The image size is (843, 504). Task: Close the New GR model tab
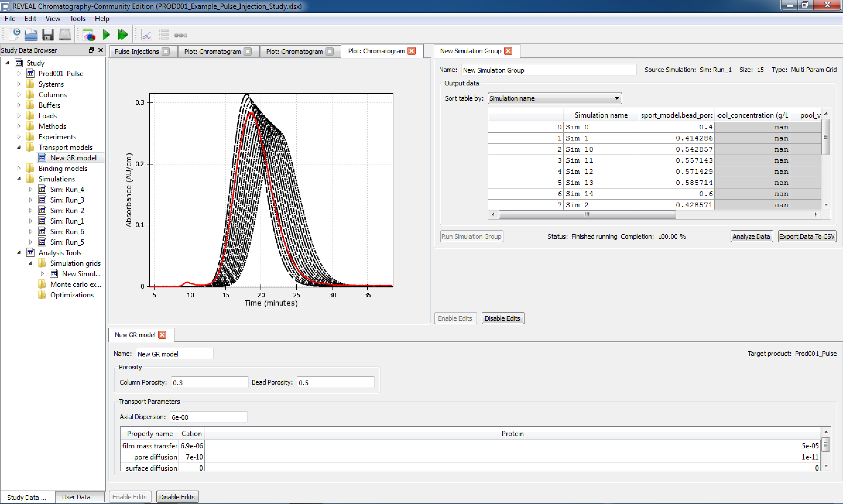(x=162, y=335)
